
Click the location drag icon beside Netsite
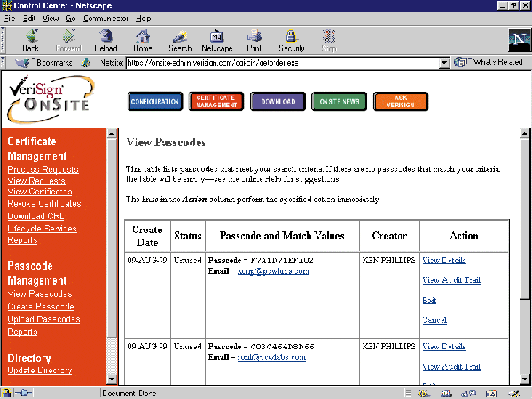[86, 62]
